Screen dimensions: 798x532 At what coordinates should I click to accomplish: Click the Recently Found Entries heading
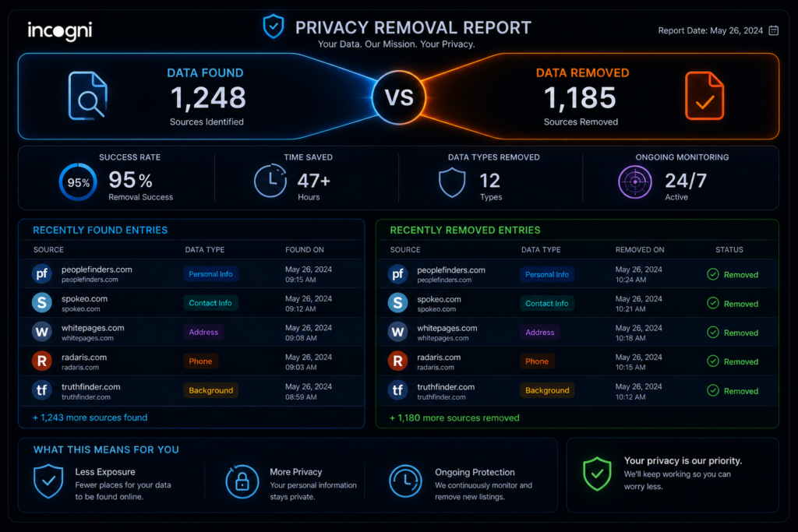click(101, 231)
